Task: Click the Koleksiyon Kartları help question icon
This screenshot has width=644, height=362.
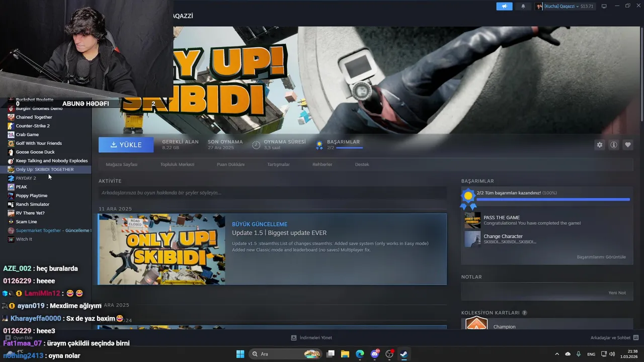Action: (524, 313)
